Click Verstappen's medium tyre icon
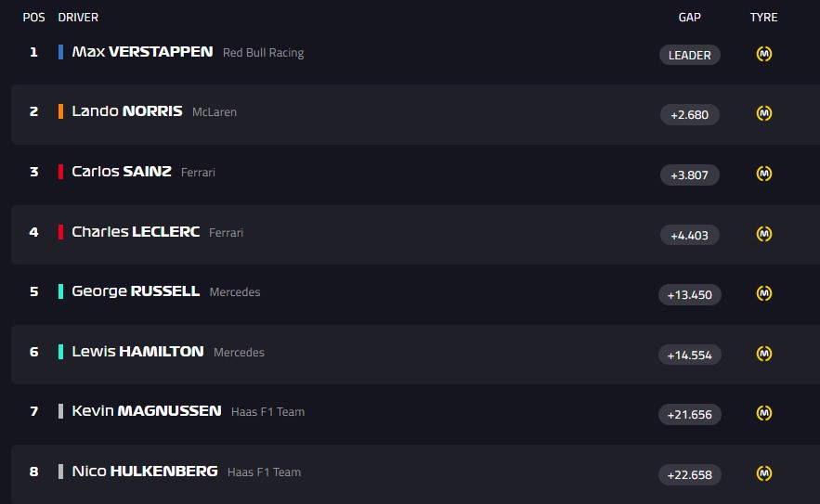Viewport: 820px width, 504px height. [764, 54]
